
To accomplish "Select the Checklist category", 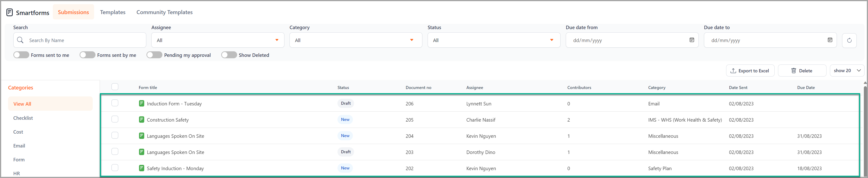I will click(x=23, y=118).
